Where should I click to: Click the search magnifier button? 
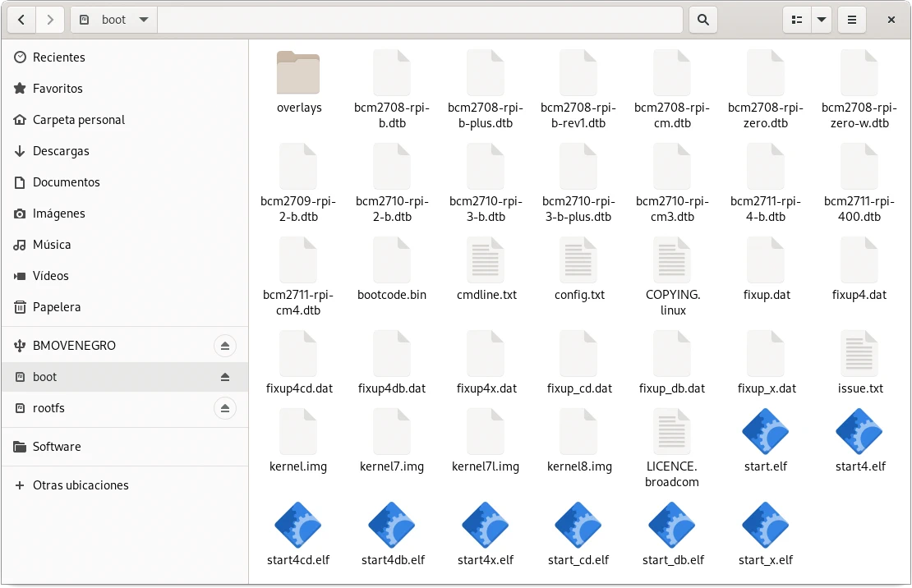(702, 20)
